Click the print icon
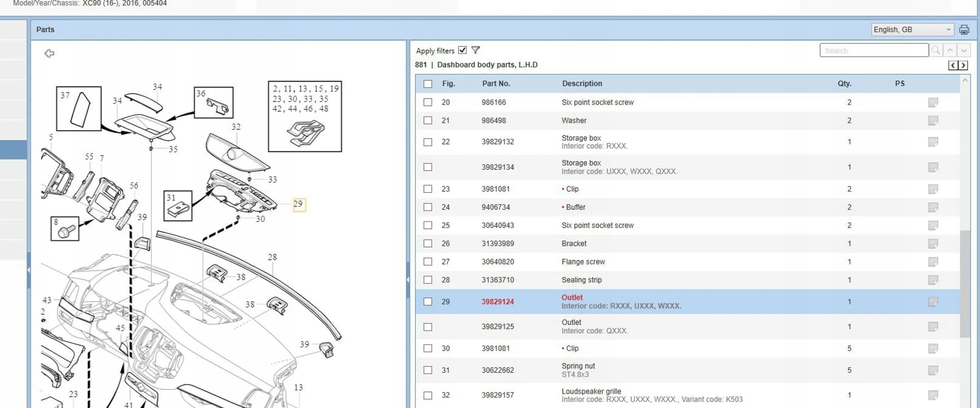 pyautogui.click(x=964, y=30)
